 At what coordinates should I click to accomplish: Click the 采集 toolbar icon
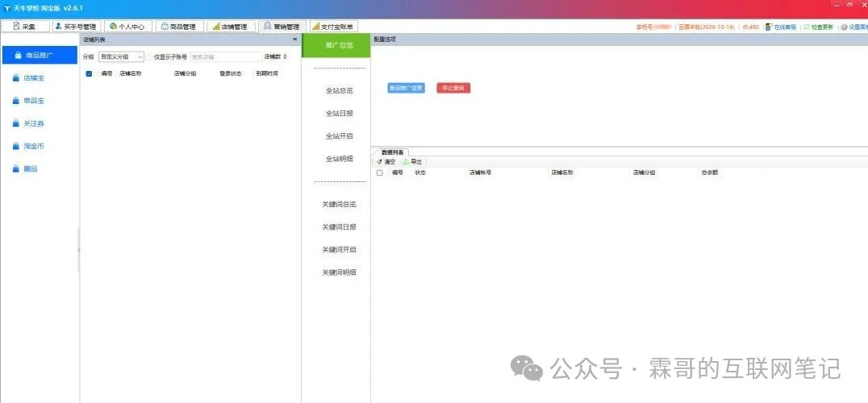click(x=16, y=27)
